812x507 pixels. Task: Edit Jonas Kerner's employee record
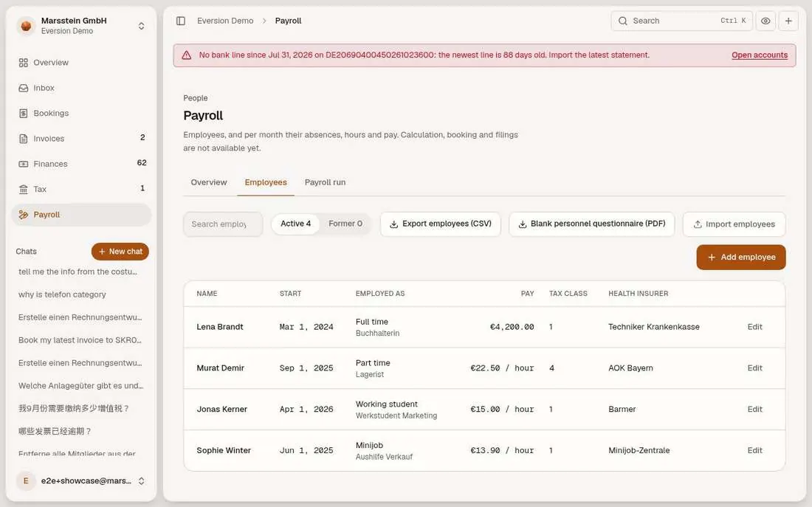click(x=754, y=409)
